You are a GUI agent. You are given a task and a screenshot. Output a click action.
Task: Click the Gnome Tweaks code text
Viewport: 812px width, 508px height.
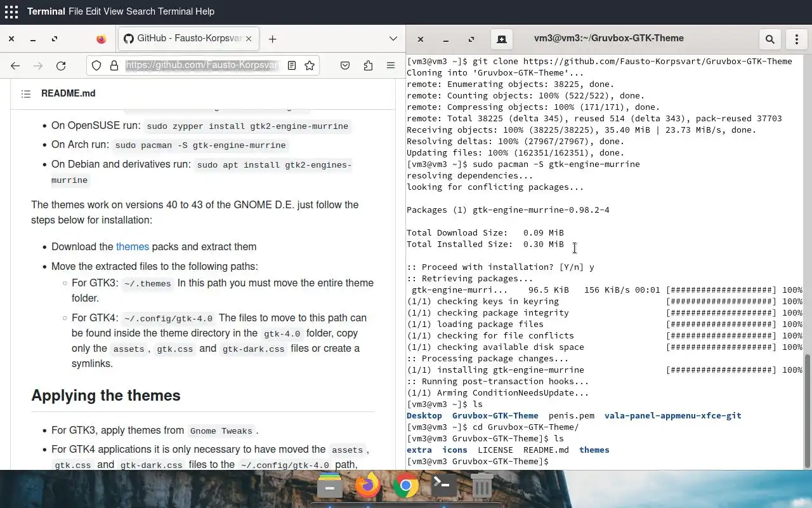coord(221,431)
